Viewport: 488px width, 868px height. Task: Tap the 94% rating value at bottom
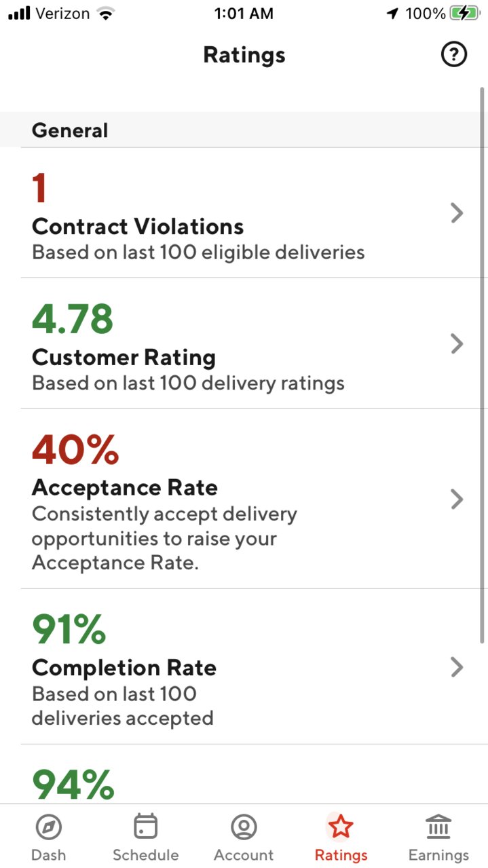[x=73, y=785]
